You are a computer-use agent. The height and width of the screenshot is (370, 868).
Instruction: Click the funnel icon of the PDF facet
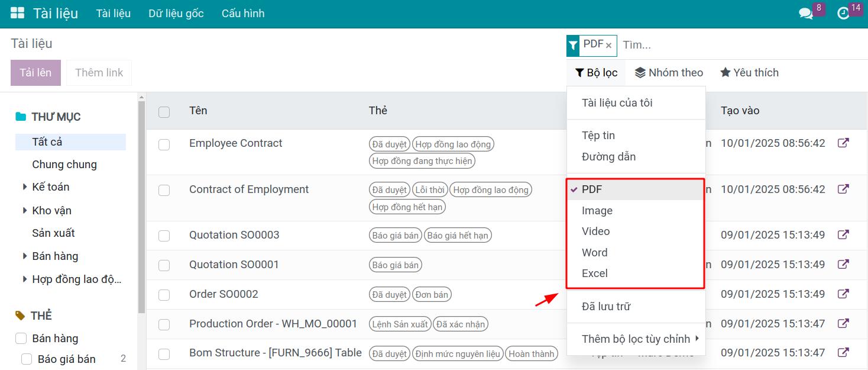(573, 46)
